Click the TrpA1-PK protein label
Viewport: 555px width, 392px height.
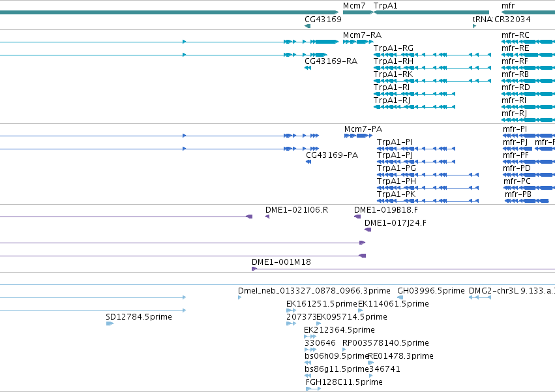pyautogui.click(x=396, y=194)
